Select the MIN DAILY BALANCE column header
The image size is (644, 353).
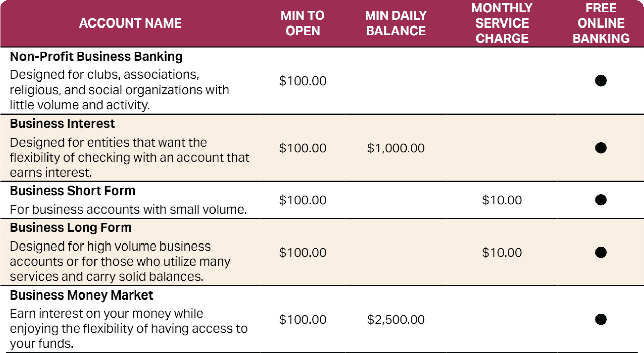[396, 23]
